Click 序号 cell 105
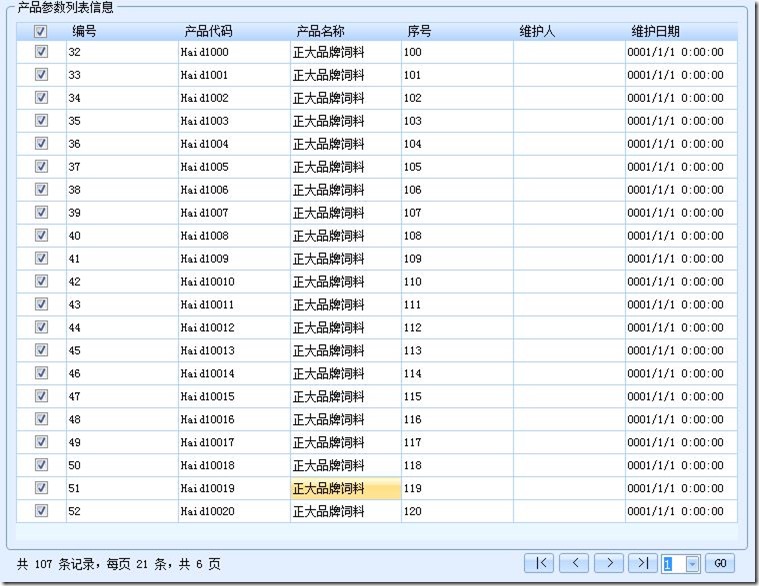 point(457,166)
